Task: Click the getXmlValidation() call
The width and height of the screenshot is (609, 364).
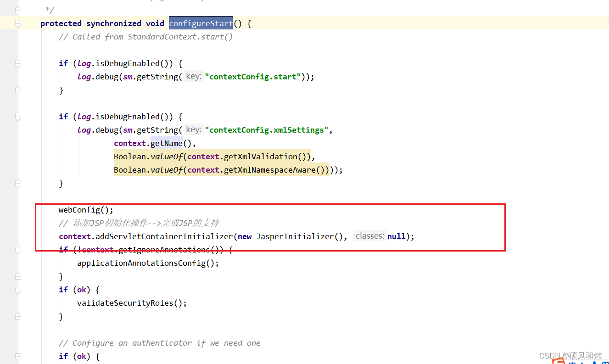Action: point(265,157)
